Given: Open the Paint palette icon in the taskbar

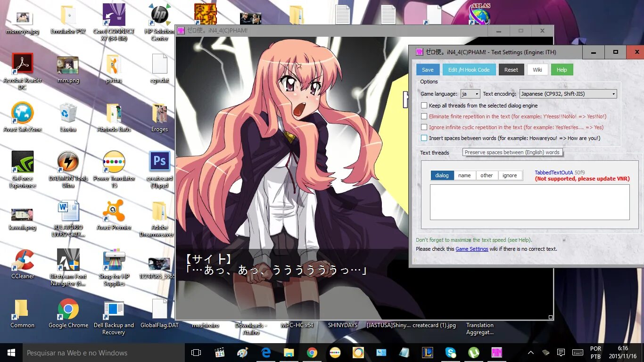Looking at the screenshot, I should coord(243,353).
